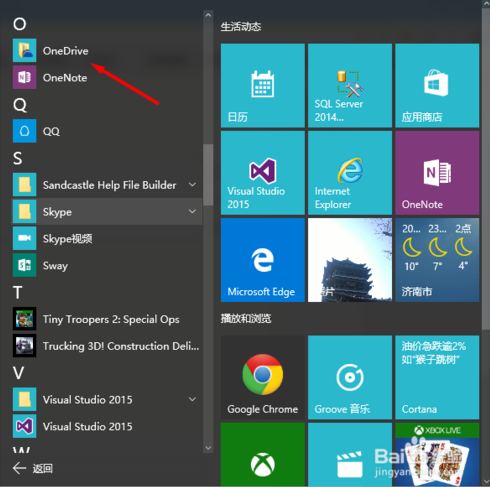This screenshot has height=487, width=490.
Task: Open the photos tile with pagoda picture
Action: coord(350,260)
